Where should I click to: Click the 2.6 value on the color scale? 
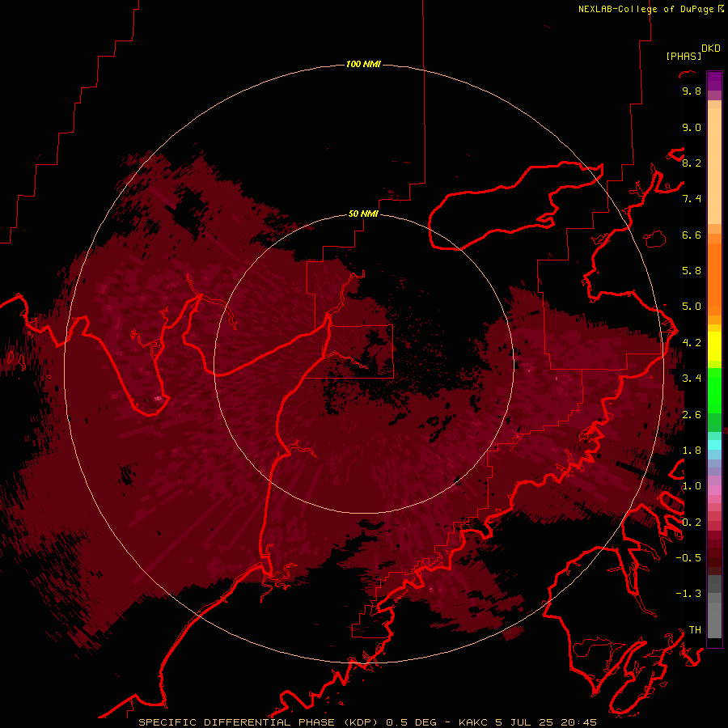692,415
